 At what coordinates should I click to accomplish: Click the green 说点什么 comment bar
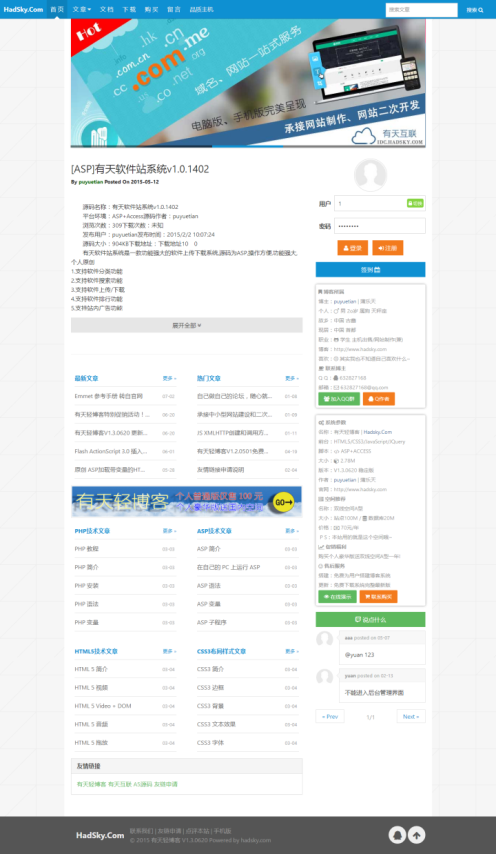(370, 619)
